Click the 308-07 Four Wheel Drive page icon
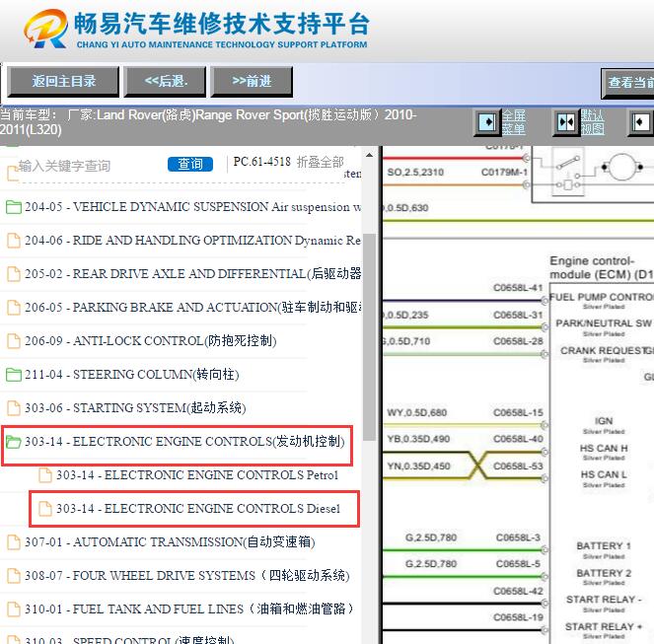The height and width of the screenshot is (644, 654). coord(14,576)
